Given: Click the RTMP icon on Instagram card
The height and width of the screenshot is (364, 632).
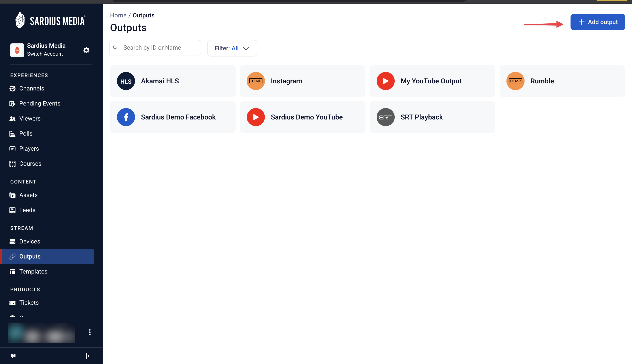Looking at the screenshot, I should 256,81.
